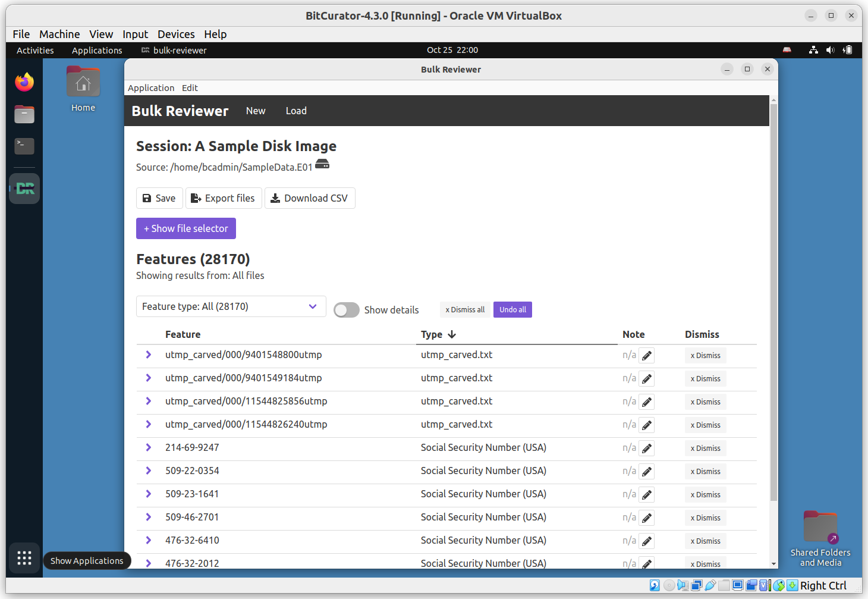Click New in the header bar
Viewport: 868px width, 599px height.
pyautogui.click(x=256, y=111)
